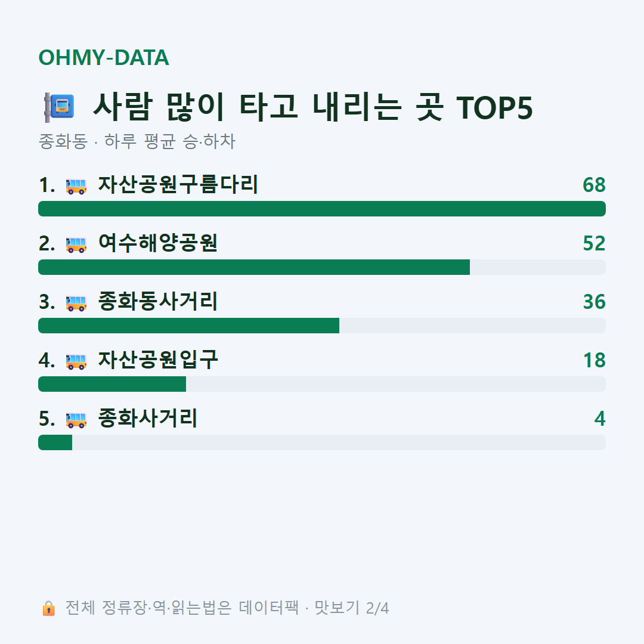Click the bus stop sign icon in title
Screen dimensions: 644x644
[x=59, y=107]
